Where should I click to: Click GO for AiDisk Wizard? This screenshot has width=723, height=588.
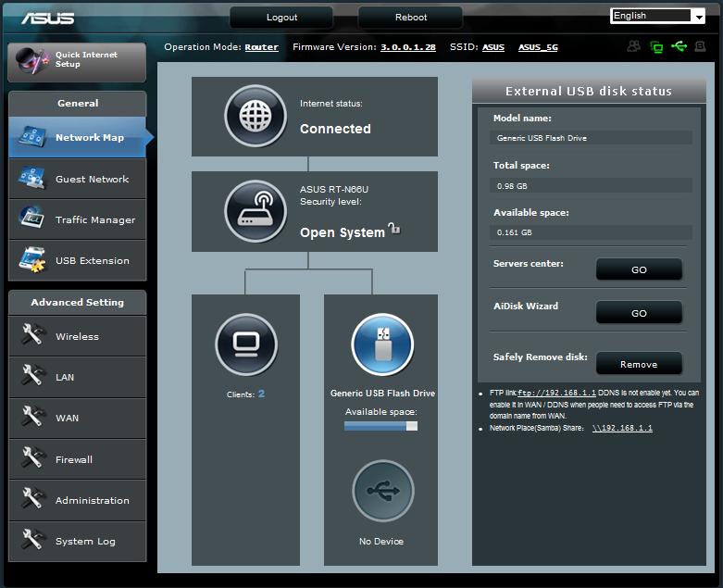click(639, 313)
